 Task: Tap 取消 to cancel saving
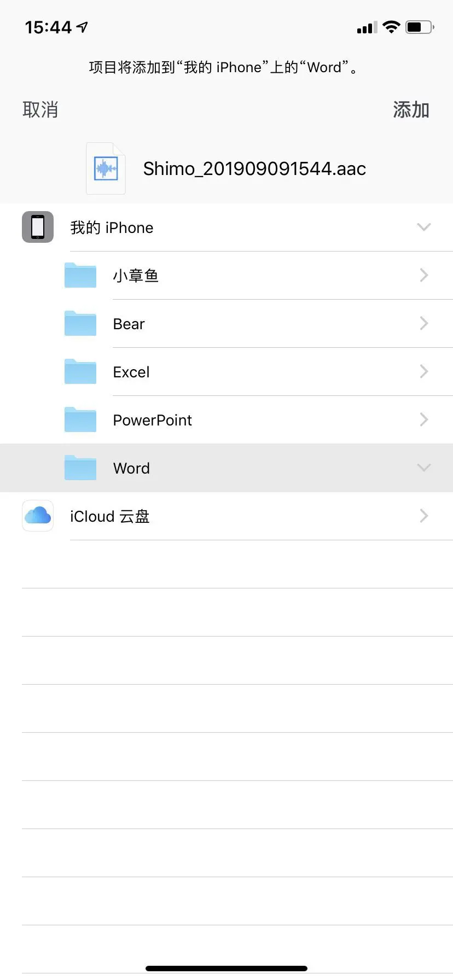pyautogui.click(x=40, y=110)
